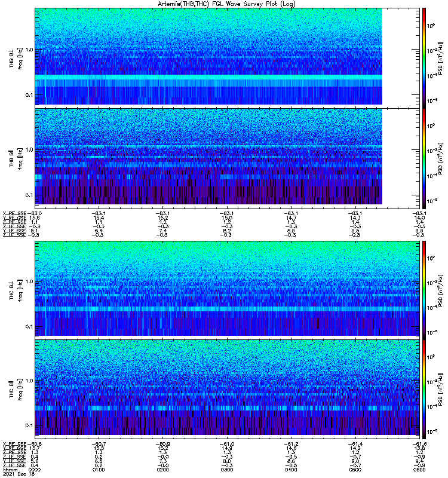Image resolution: width=448 pixels, height=478 pixels.
Task: Click the 0000 time tick label
Action: coord(35,470)
